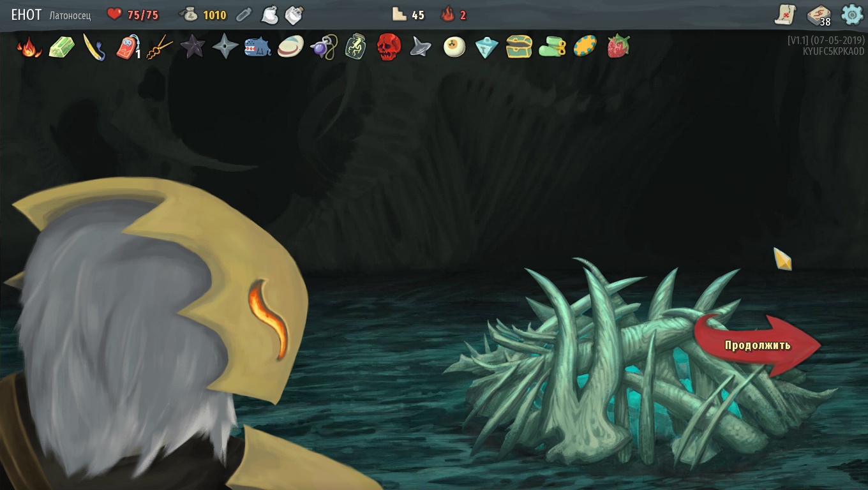Click the floor stairs icon
This screenshot has width=868, height=490.
pyautogui.click(x=400, y=14)
